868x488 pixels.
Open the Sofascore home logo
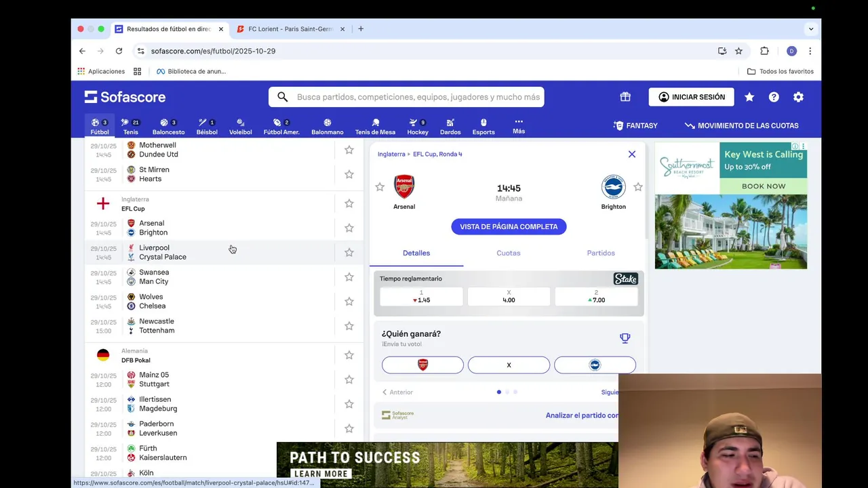[125, 97]
